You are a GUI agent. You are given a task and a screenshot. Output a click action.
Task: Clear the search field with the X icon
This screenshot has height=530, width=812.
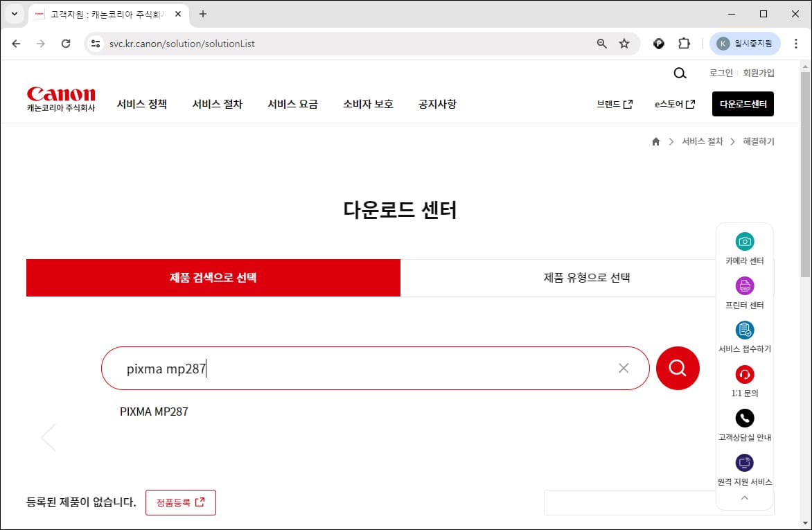tap(623, 368)
